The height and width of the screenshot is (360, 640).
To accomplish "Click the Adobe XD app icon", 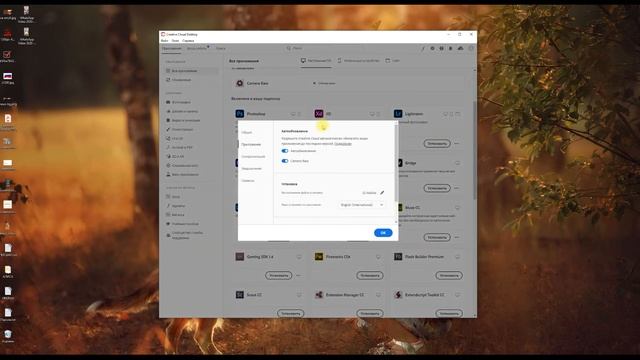I will point(319,113).
